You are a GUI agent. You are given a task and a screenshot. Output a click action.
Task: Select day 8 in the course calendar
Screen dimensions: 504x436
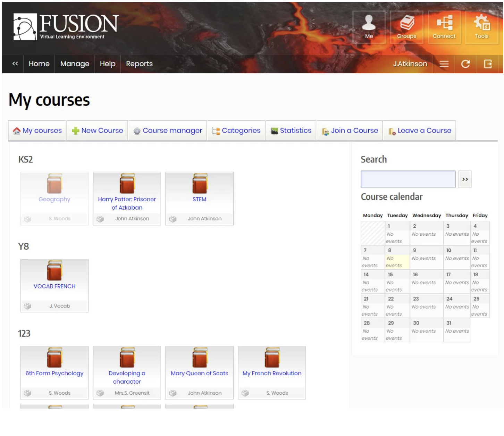(x=397, y=257)
